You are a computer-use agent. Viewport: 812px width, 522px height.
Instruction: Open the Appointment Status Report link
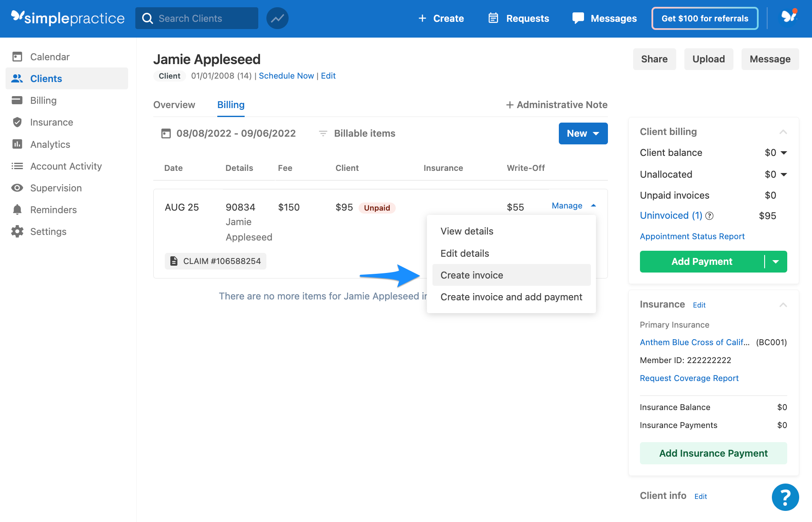tap(692, 236)
